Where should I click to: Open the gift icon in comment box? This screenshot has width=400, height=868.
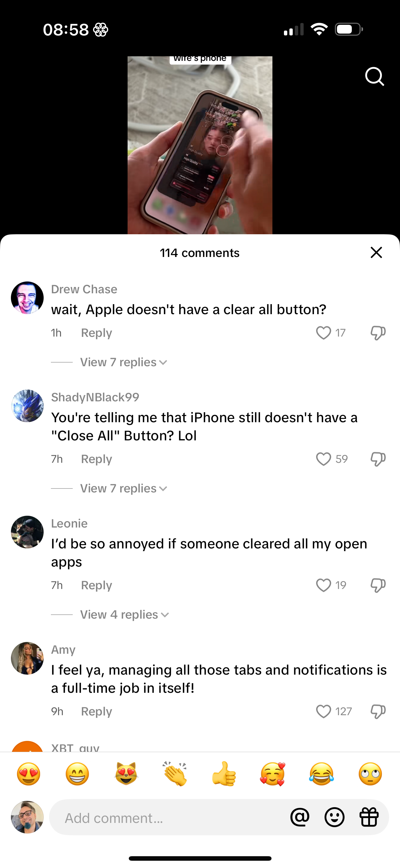pyautogui.click(x=369, y=817)
